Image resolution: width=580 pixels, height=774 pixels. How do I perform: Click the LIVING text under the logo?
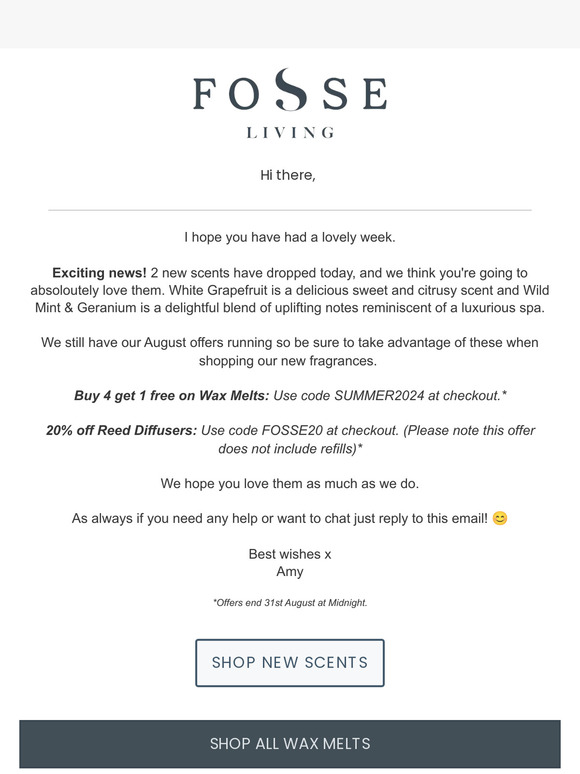click(x=290, y=133)
